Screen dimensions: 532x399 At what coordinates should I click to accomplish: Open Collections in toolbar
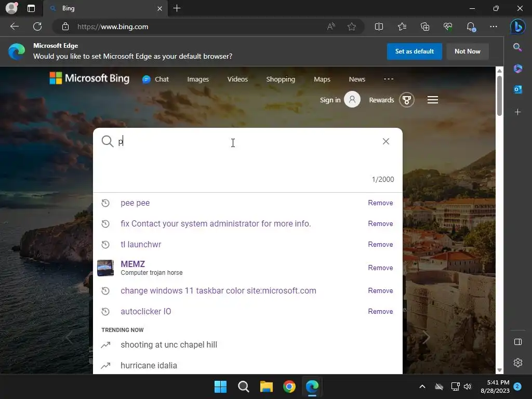(425, 26)
